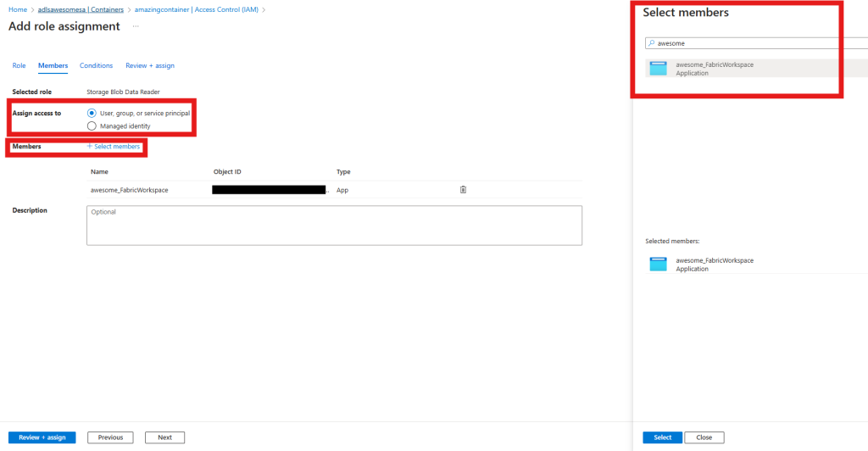Click the Type column header
Viewport: 868px width, 451px height.
343,171
